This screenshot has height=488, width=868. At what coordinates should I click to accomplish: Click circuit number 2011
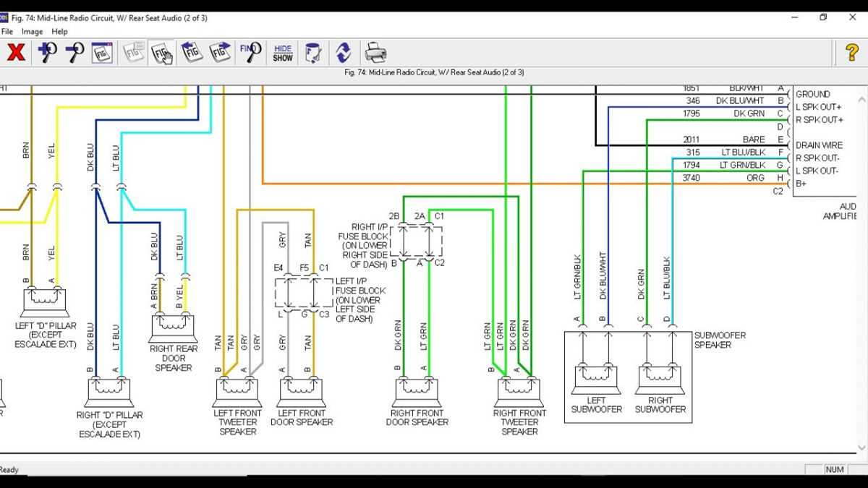691,140
